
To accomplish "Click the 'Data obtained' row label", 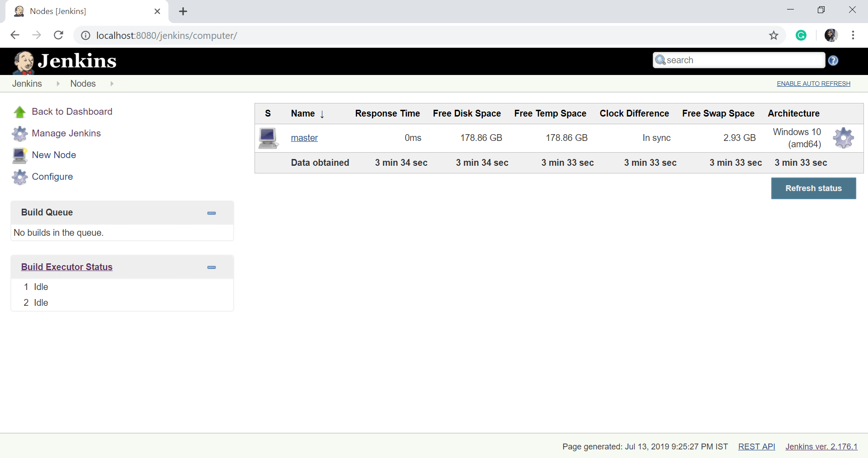I will coord(320,163).
